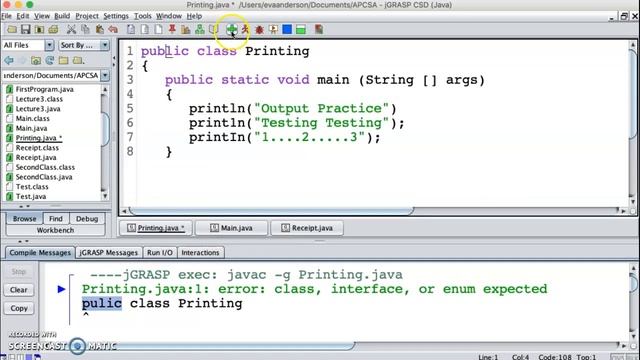Open the Project menu
The image size is (640, 360).
point(87,16)
